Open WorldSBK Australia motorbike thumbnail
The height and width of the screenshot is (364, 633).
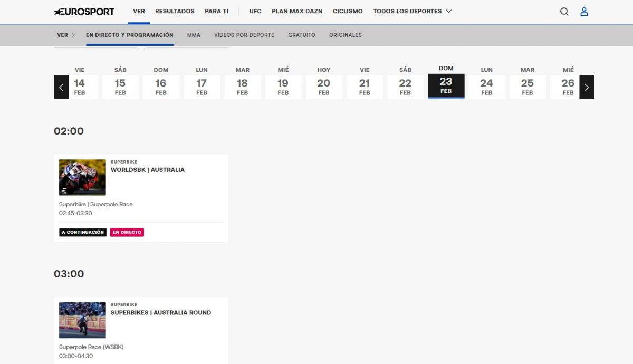82,177
